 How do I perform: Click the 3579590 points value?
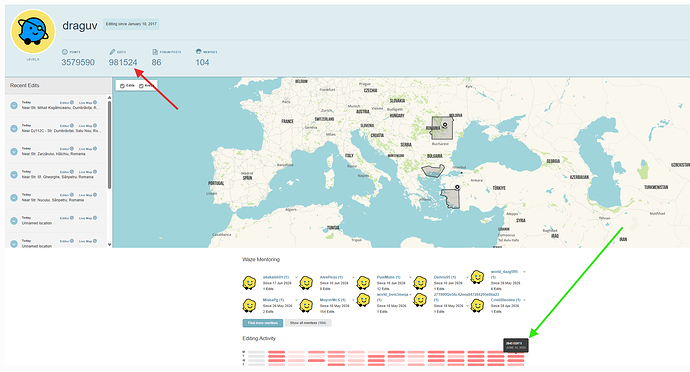(x=78, y=63)
